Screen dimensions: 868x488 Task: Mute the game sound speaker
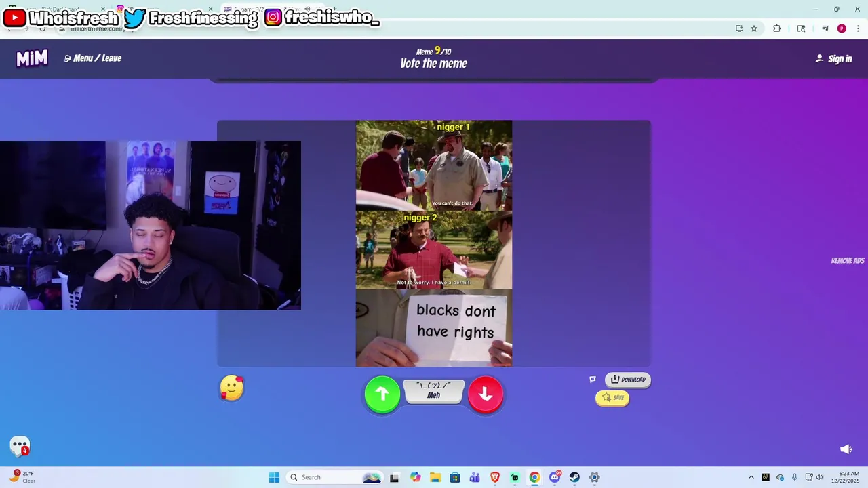click(846, 449)
